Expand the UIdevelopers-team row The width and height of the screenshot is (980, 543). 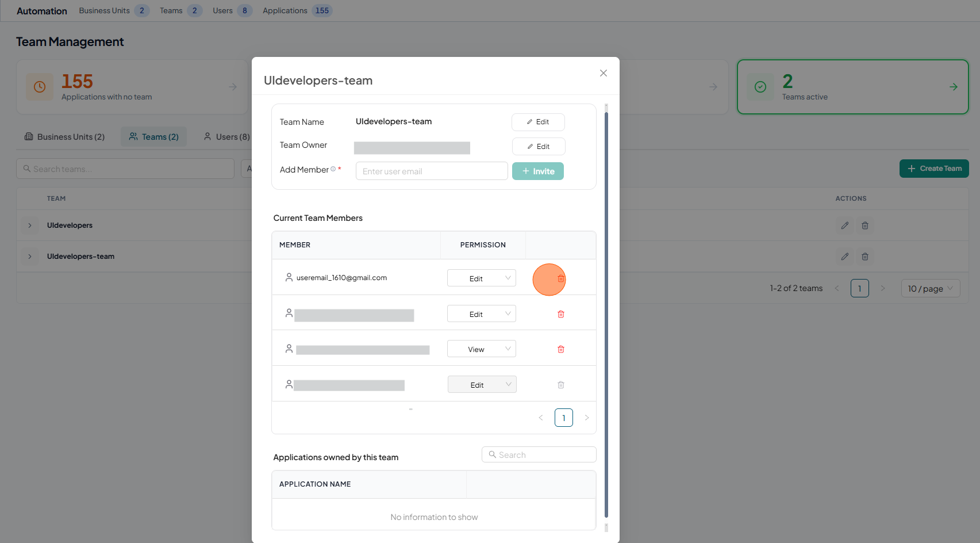click(30, 257)
